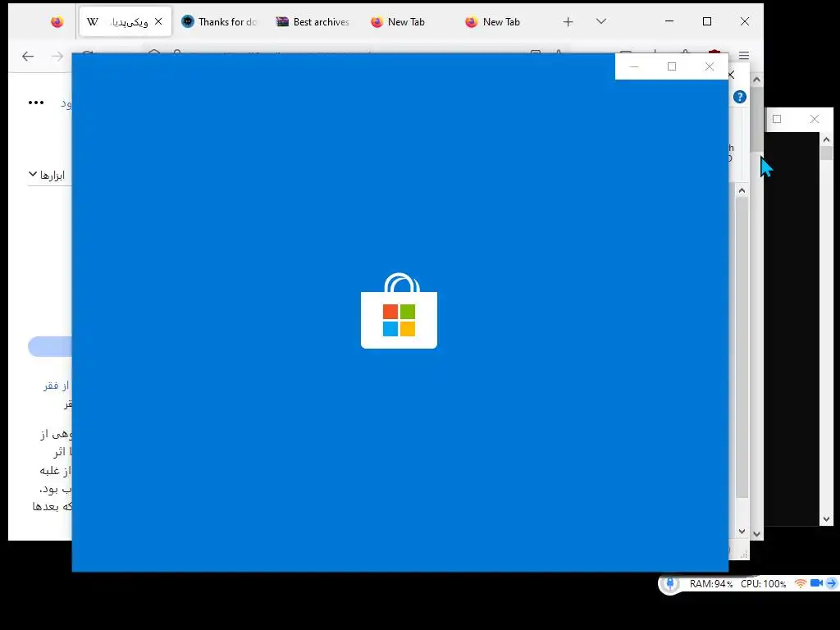The image size is (840, 630).
Task: Switch to the 'Best archives' tab
Action: click(313, 21)
